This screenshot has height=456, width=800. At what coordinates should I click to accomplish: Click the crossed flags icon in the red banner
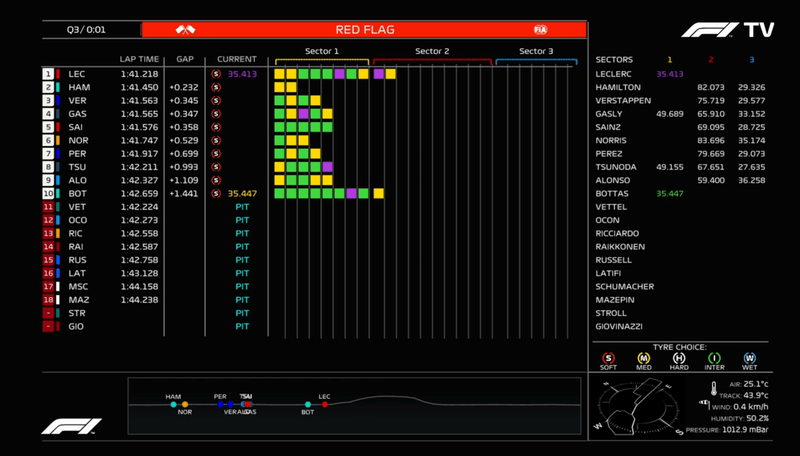(x=185, y=30)
